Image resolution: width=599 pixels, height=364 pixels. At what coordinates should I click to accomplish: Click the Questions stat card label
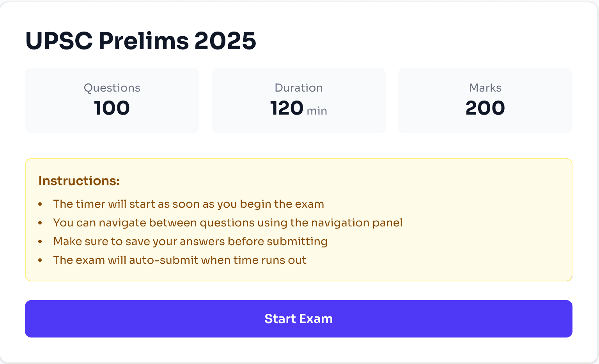[112, 88]
